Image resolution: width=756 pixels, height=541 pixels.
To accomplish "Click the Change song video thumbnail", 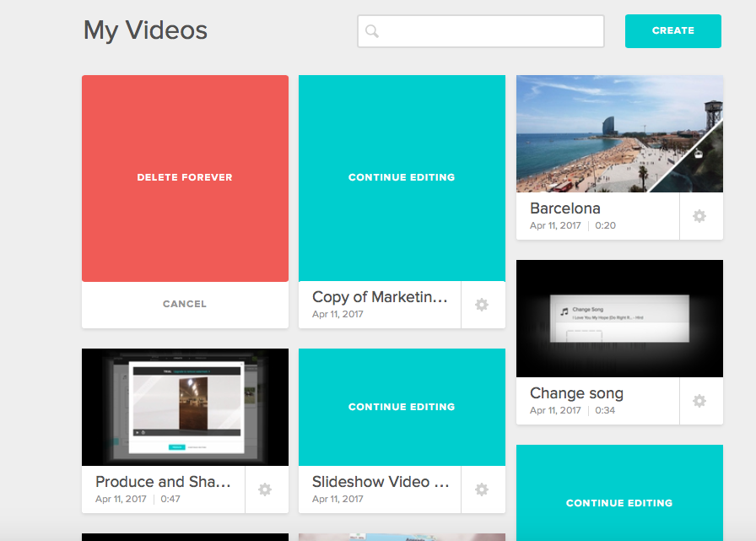I will click(619, 318).
